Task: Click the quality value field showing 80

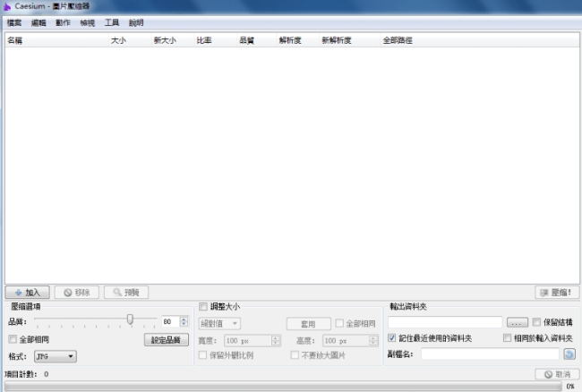Action: (170, 321)
